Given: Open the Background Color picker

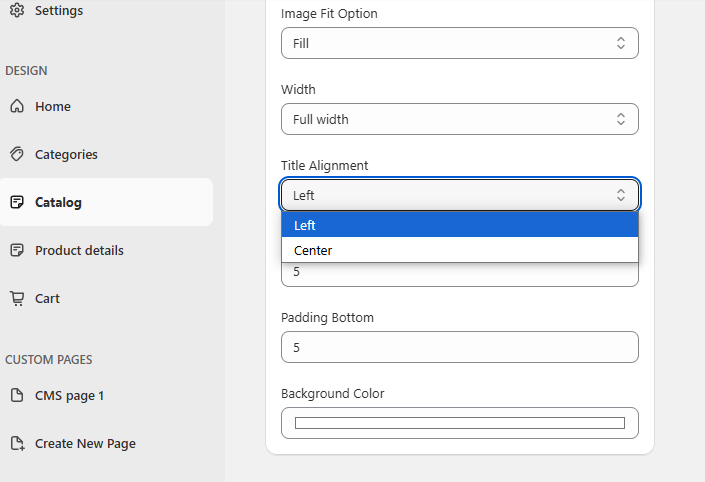Looking at the screenshot, I should point(460,423).
